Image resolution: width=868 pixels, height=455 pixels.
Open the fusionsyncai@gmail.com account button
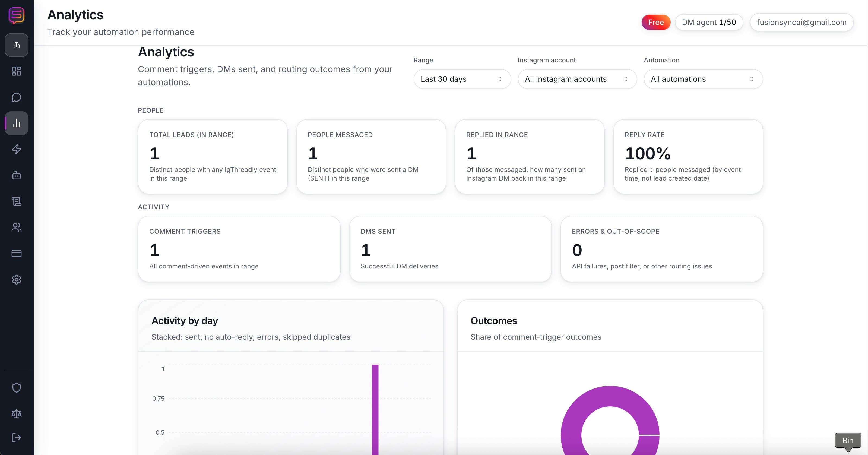click(802, 22)
